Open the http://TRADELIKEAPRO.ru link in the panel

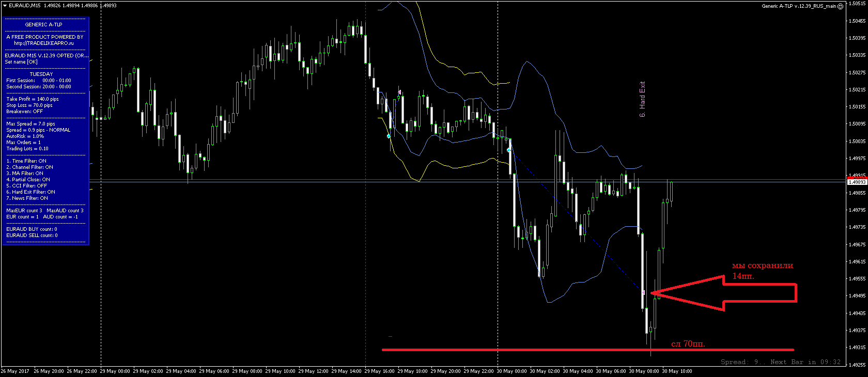click(x=44, y=43)
